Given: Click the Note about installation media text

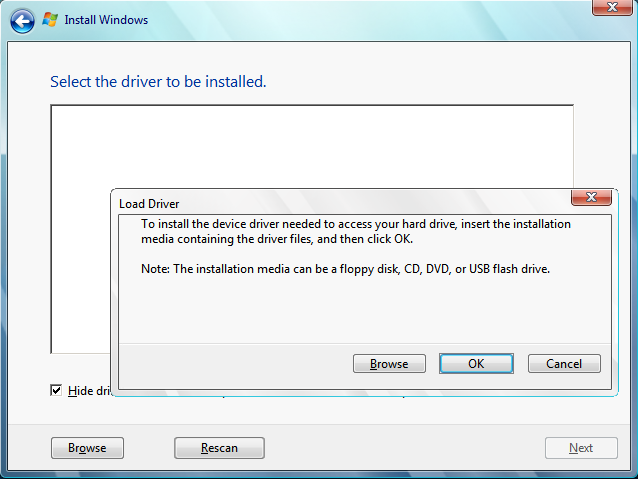Looking at the screenshot, I should pos(346,270).
